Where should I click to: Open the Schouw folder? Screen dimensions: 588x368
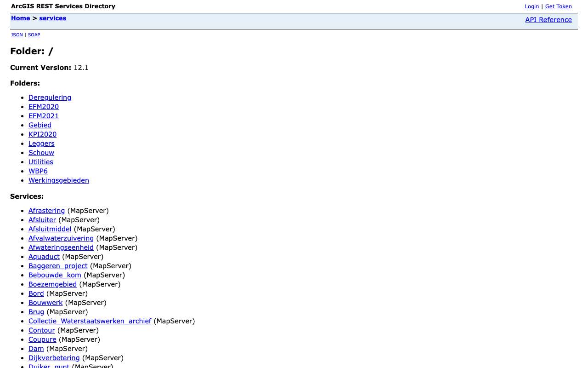41,153
